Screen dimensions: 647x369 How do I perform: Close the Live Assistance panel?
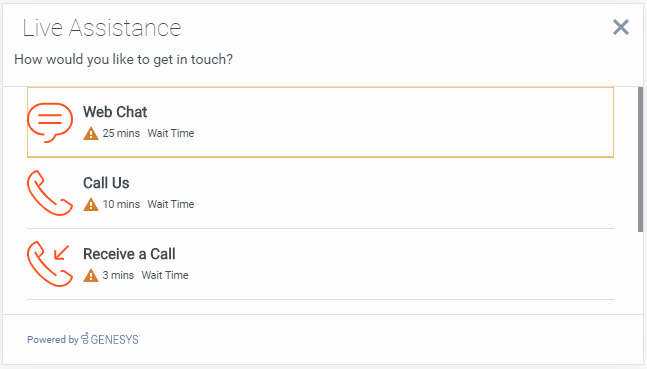point(621,27)
